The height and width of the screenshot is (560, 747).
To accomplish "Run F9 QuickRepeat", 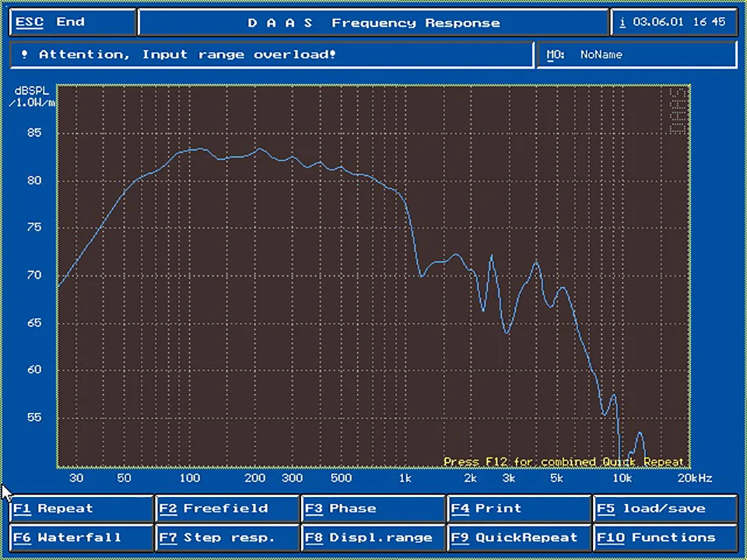I will pyautogui.click(x=519, y=537).
